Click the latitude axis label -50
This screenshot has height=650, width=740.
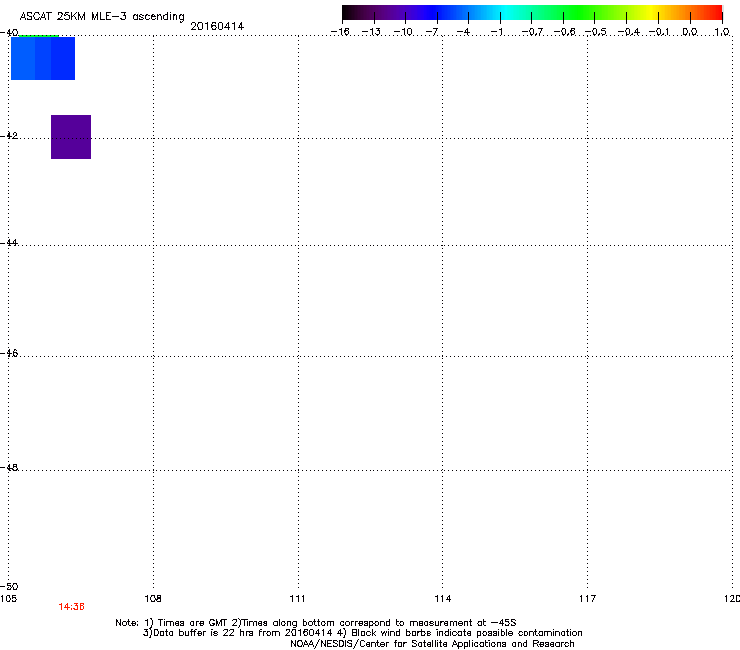[9, 587]
